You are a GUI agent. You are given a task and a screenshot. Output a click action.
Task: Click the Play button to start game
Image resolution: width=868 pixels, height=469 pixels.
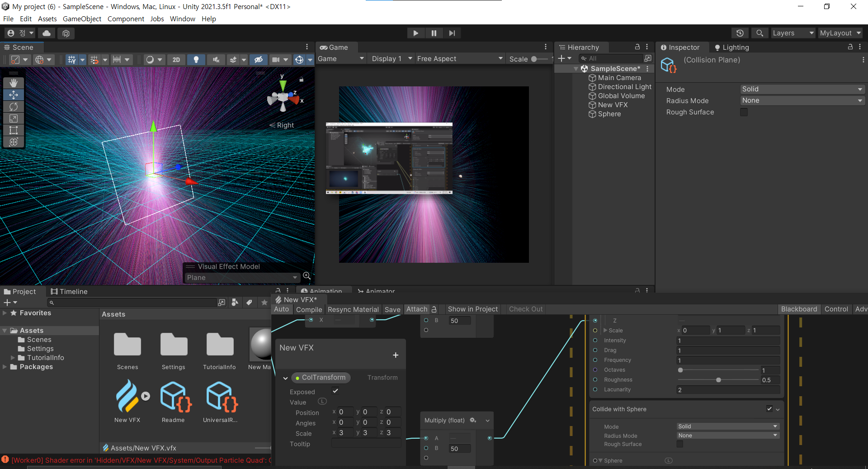click(415, 33)
